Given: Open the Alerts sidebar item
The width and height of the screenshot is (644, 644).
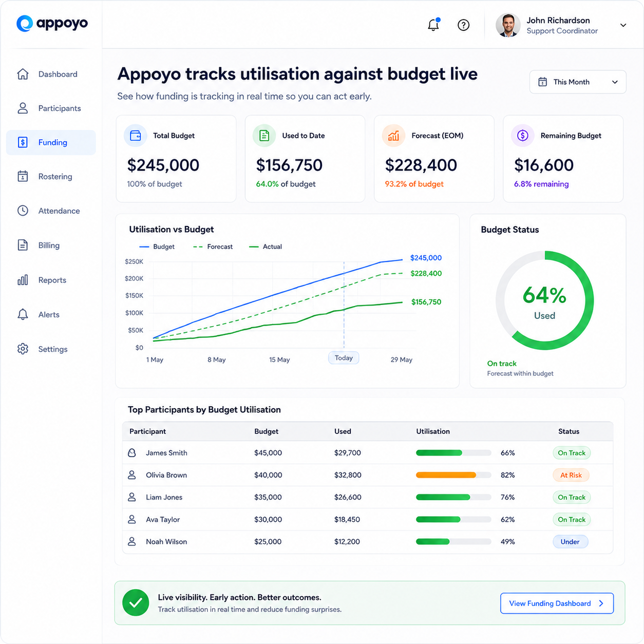Looking at the screenshot, I should click(51, 314).
